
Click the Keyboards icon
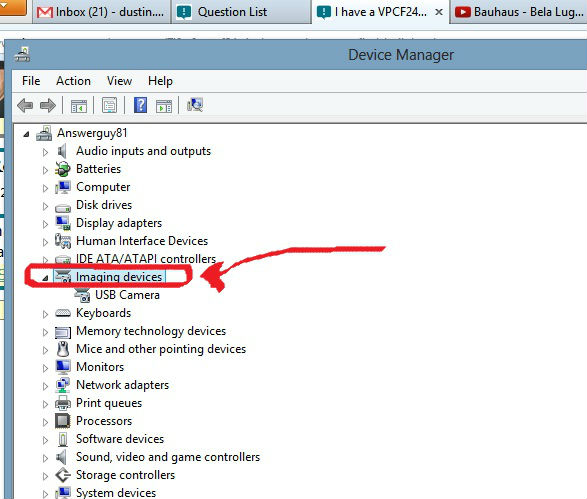click(63, 313)
